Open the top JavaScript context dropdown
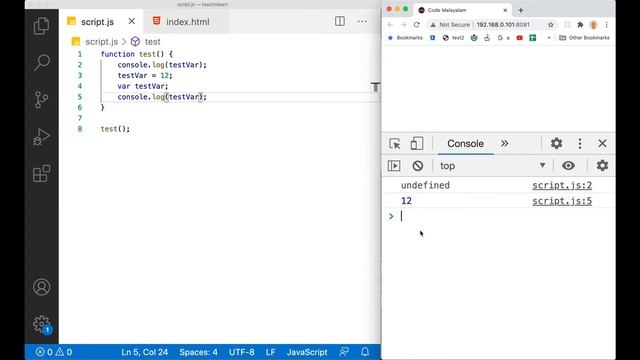The height and width of the screenshot is (360, 640). point(493,166)
